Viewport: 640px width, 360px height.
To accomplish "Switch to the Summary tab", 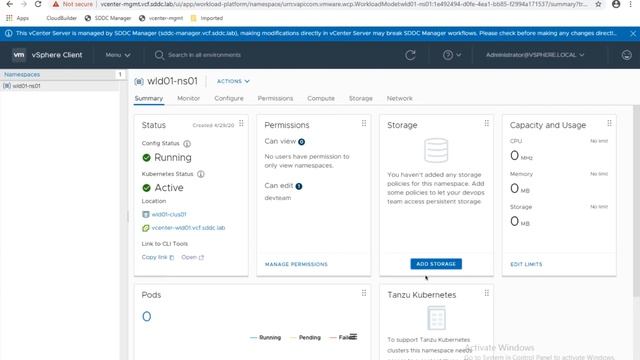I will coord(149,98).
